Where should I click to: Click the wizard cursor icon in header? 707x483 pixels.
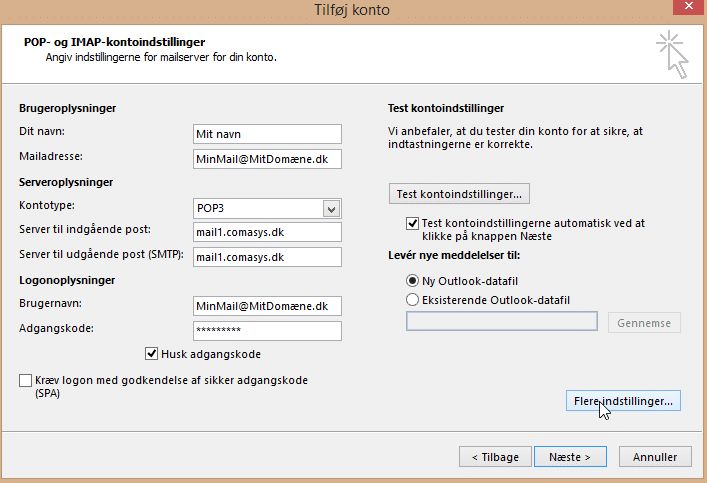672,54
